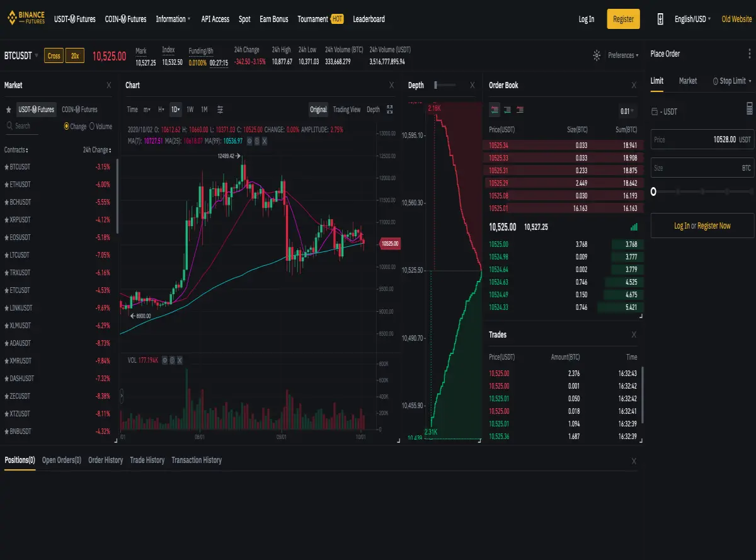Toggle the Cross margin mode button
756x560 pixels.
pyautogui.click(x=54, y=56)
